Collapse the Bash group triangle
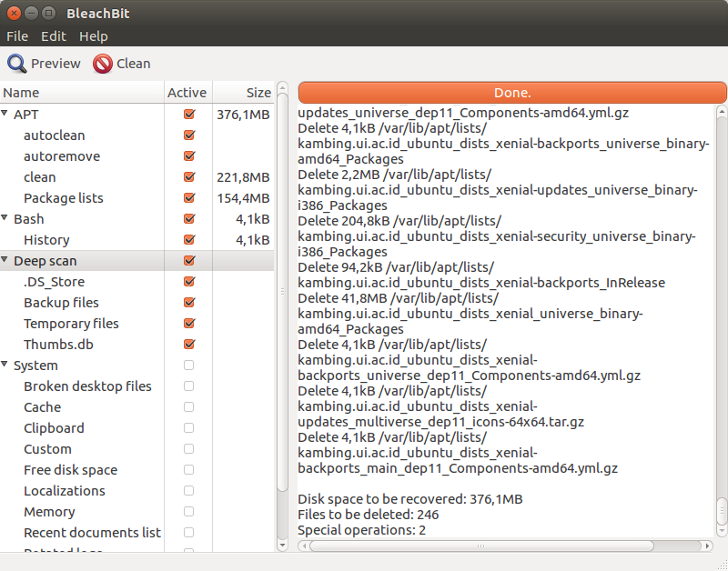 pyautogui.click(x=5, y=217)
